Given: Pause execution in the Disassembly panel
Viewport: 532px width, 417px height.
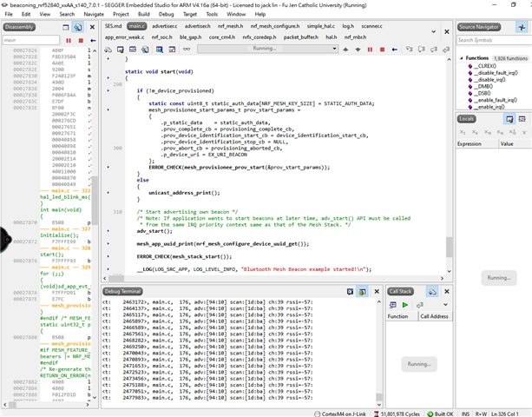Looking at the screenshot, I should pos(69,41).
